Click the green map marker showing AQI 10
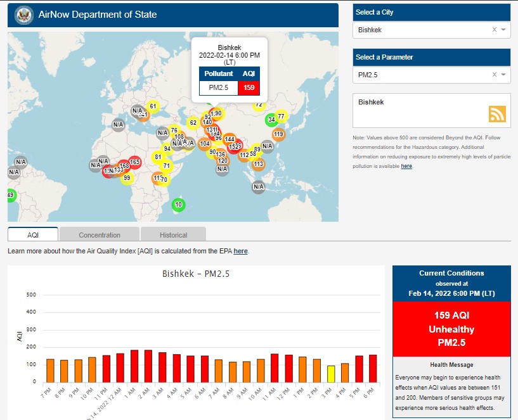Image resolution: width=518 pixels, height=420 pixels. 179,204
